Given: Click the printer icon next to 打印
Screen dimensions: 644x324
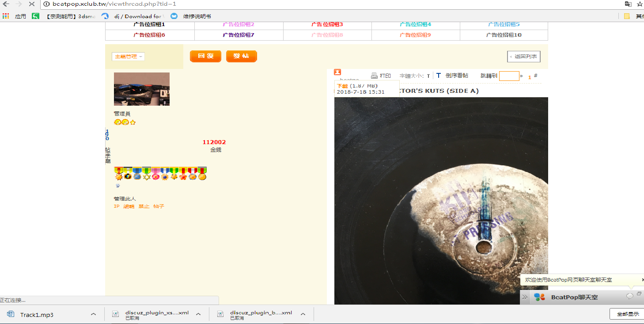Looking at the screenshot, I should pos(374,76).
